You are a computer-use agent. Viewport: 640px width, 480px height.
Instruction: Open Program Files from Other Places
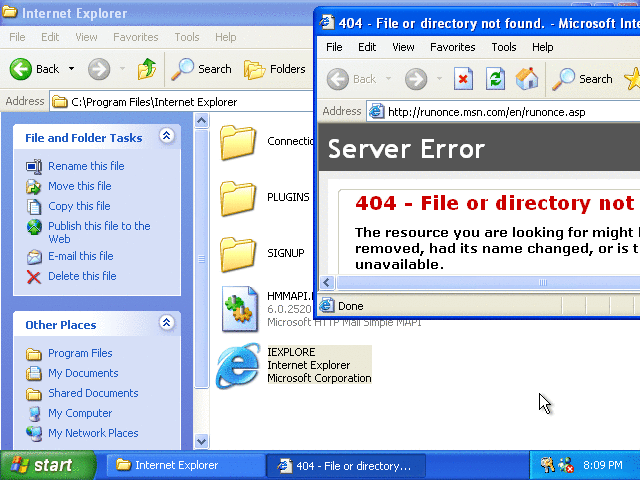tap(80, 353)
